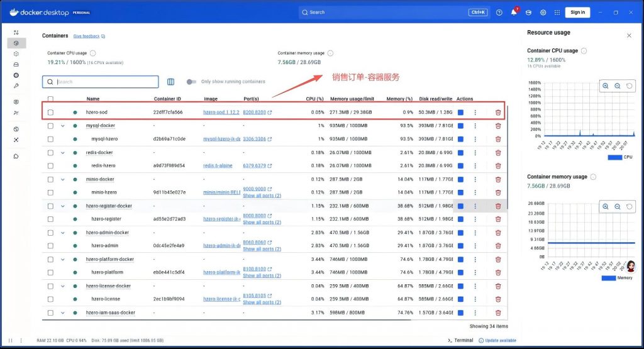Collapse the hzero-register-docker group
This screenshot has height=349, width=644.
pos(63,206)
